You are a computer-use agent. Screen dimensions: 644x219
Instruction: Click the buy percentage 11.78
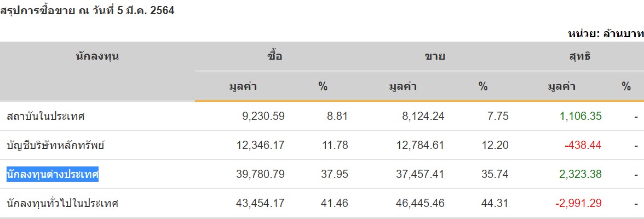[335, 145]
